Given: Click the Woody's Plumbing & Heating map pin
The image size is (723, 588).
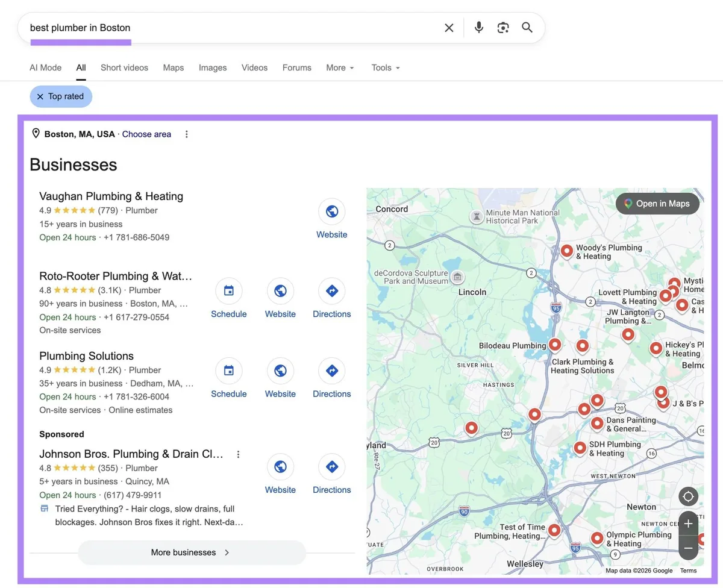Looking at the screenshot, I should click(x=566, y=251).
